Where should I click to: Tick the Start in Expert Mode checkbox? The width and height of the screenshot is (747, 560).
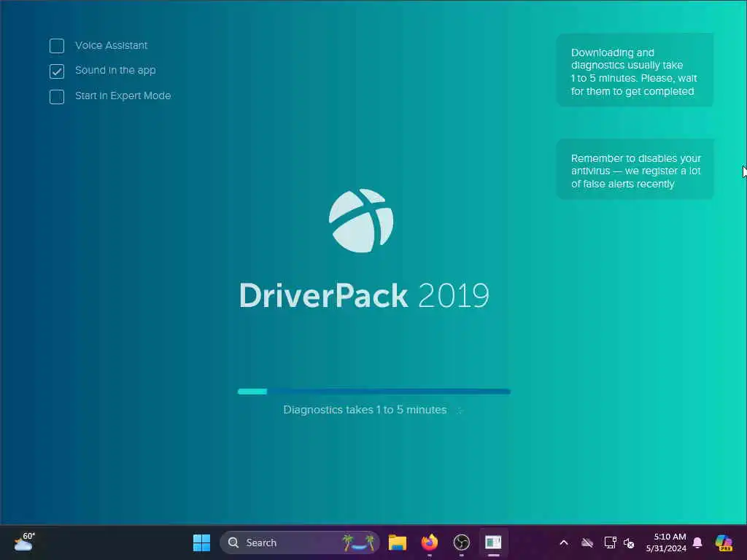57,96
